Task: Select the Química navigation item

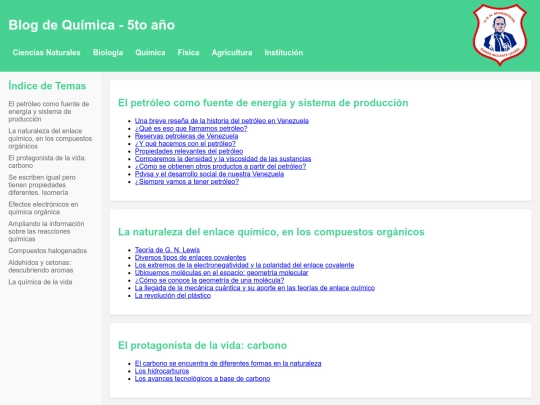Action: coord(150,53)
